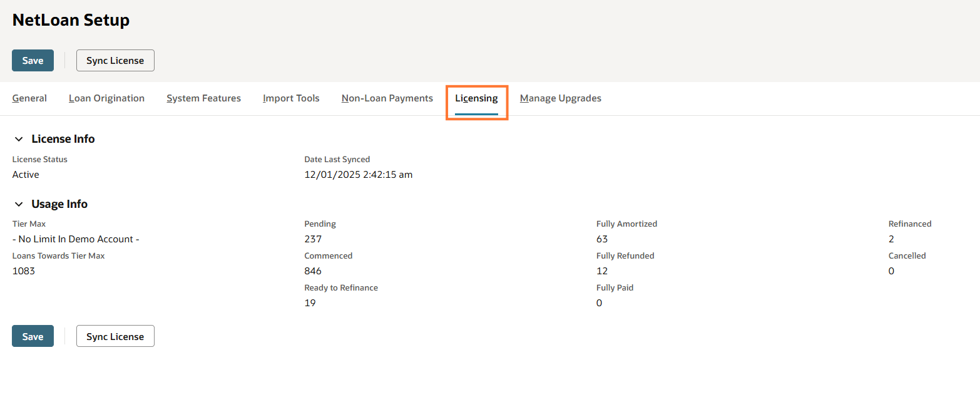Screen dimensions: 980x397
Task: Click the Active license status value
Action: pos(26,175)
